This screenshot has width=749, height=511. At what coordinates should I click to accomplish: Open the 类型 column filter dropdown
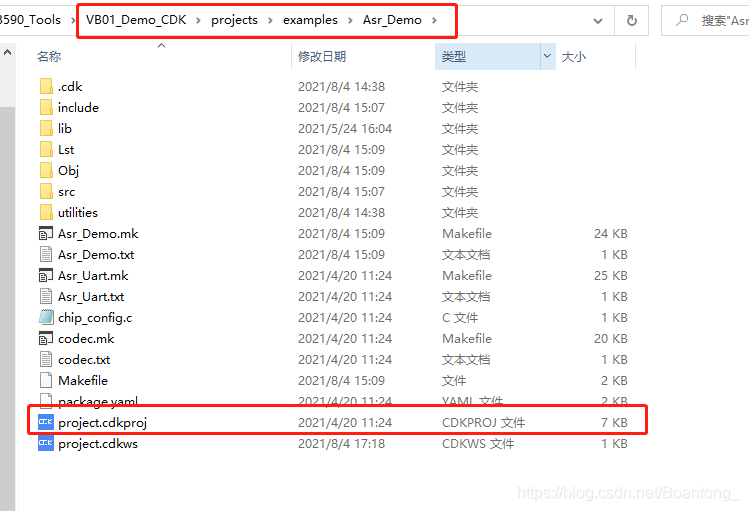547,56
